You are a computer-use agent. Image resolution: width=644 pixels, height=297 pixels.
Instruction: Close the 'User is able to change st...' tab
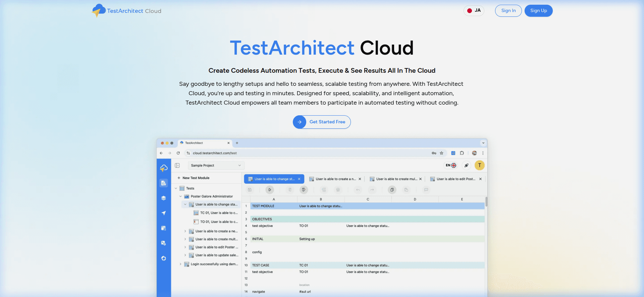(299, 179)
